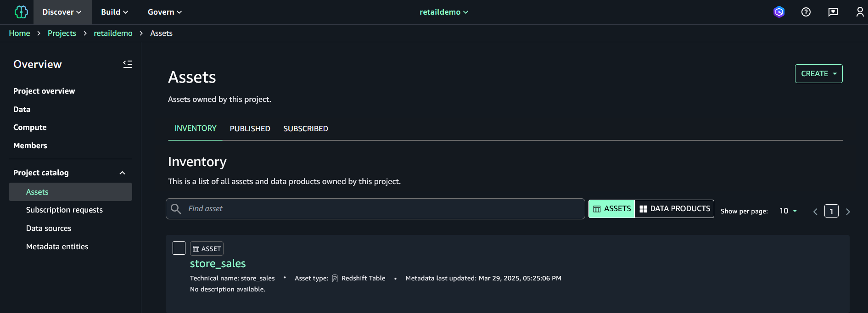The width and height of the screenshot is (868, 313).
Task: Open Compute in the sidebar
Action: coord(30,127)
